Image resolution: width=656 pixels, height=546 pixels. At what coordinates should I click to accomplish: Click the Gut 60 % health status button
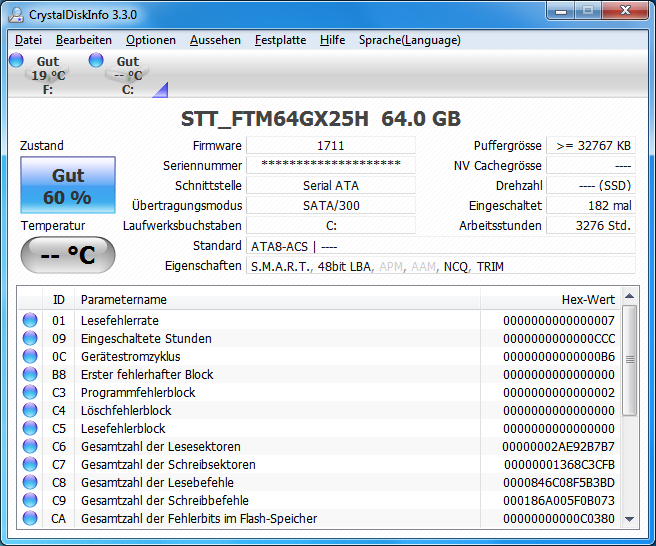[x=68, y=185]
